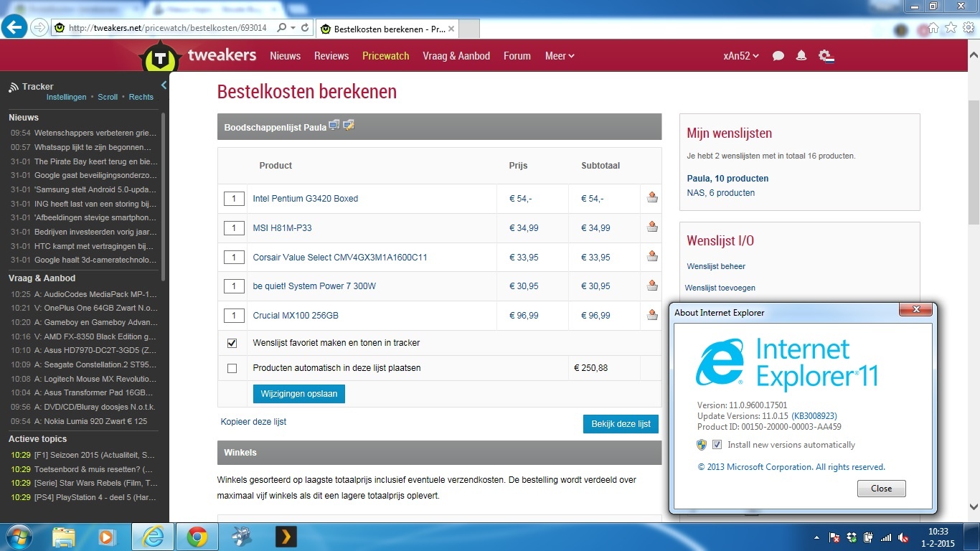Click the tweakers.net address bar URL
Viewport: 980px width, 551px height.
[167, 28]
